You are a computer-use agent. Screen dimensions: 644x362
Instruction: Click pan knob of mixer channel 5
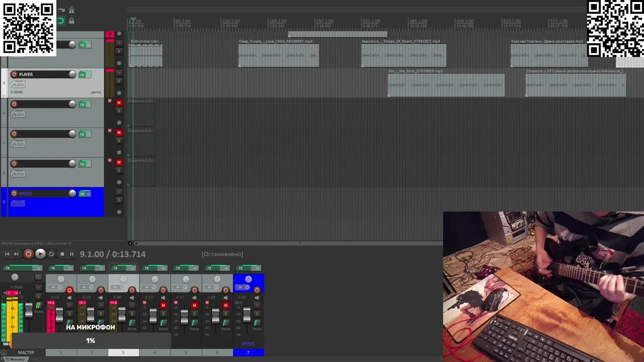[186, 279]
